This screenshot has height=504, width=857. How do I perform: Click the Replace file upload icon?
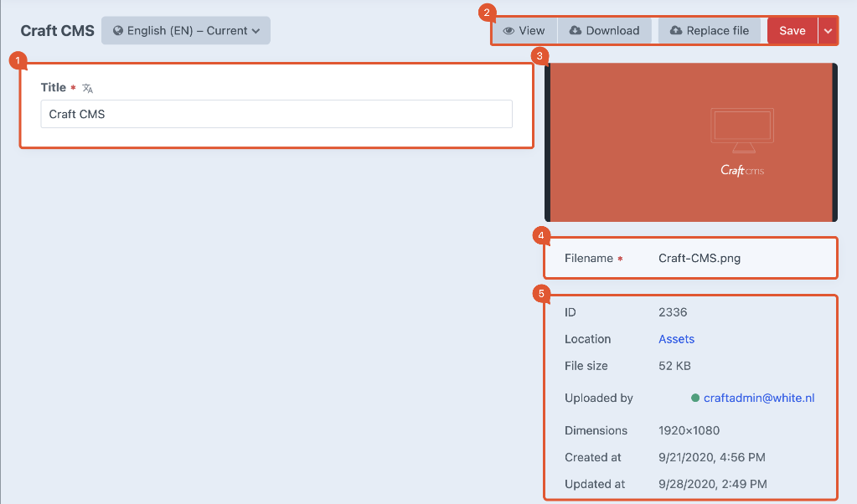coord(676,31)
